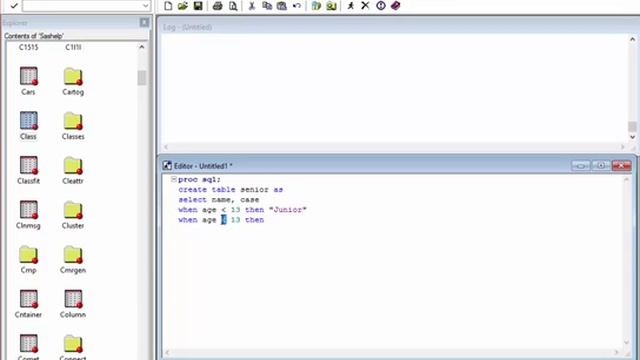Screen dimensions: 640x360
Task: Select the Cmrgen catalog folder
Action: [73, 259]
